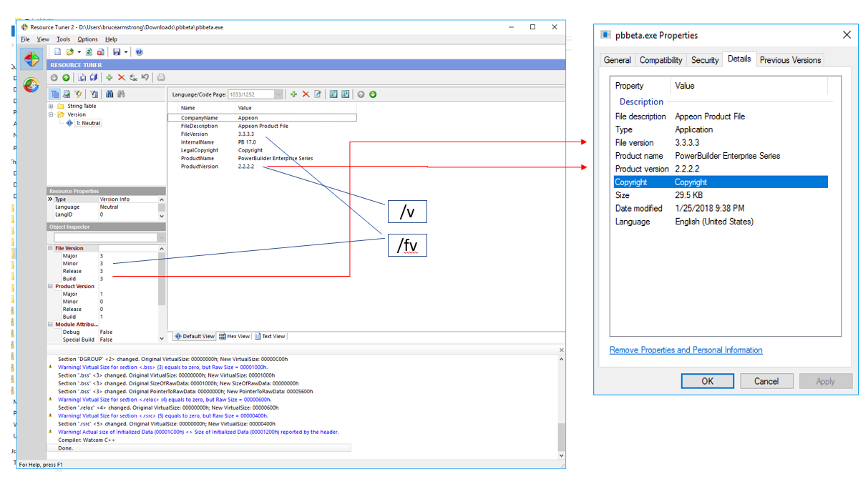Open dropdown arrow beside Open folder icon
868x489 pixels.
pyautogui.click(x=79, y=52)
